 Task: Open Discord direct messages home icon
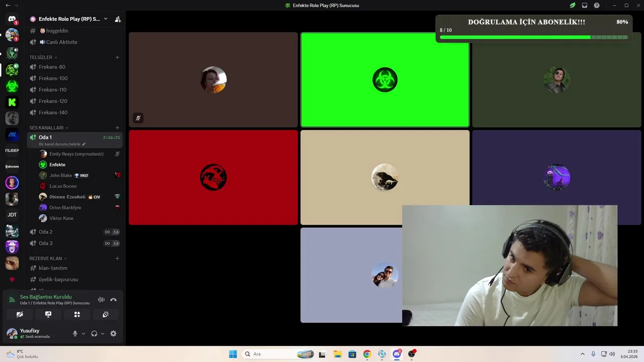(12, 19)
